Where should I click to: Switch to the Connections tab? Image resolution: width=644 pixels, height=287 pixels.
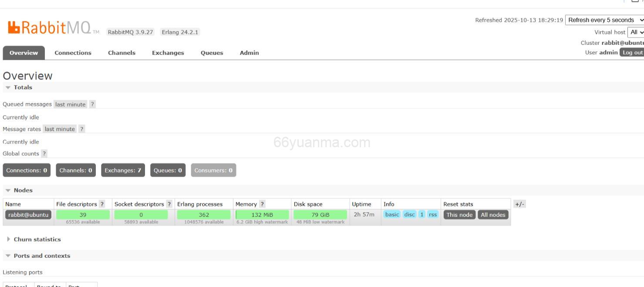[x=73, y=53]
